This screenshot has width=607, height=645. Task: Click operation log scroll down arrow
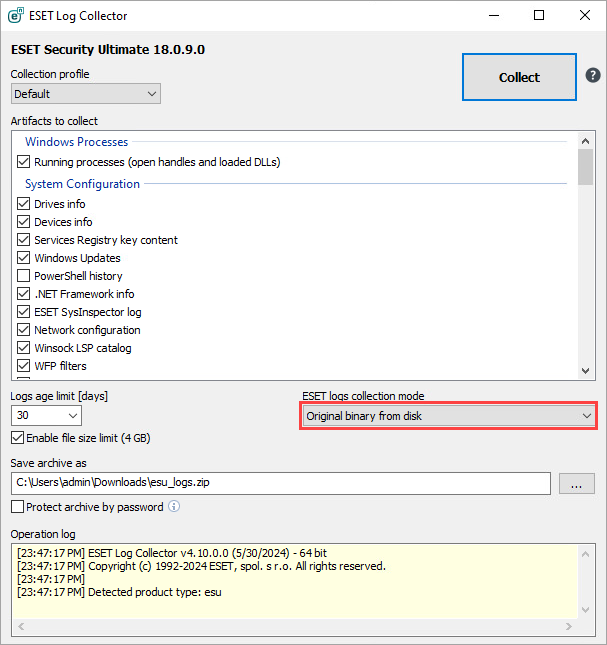[586, 610]
